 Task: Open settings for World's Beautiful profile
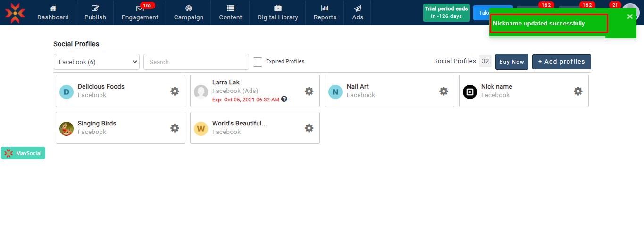[309, 128]
